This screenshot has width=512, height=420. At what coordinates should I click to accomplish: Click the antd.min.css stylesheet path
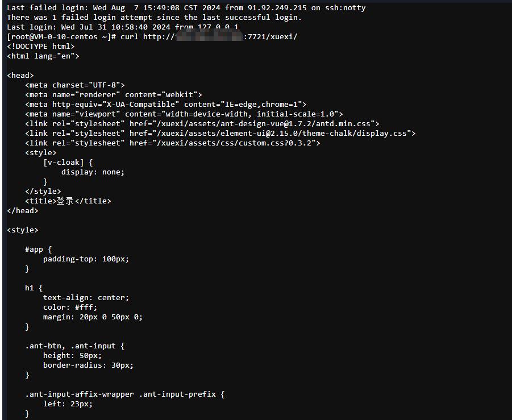point(265,124)
